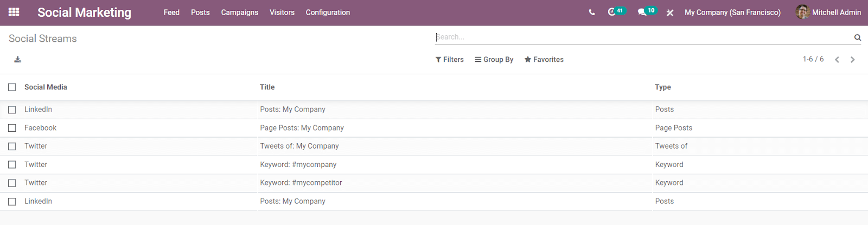Open the Configuration menu
The image size is (868, 225).
click(328, 12)
